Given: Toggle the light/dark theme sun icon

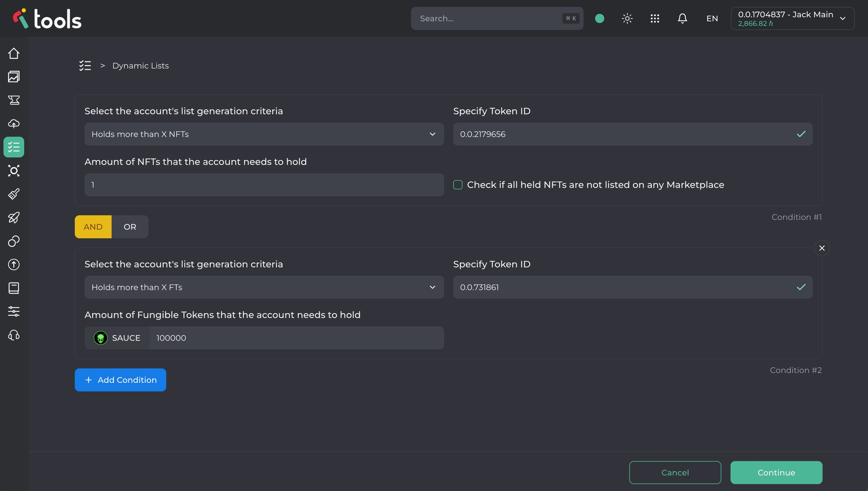Looking at the screenshot, I should (x=627, y=18).
